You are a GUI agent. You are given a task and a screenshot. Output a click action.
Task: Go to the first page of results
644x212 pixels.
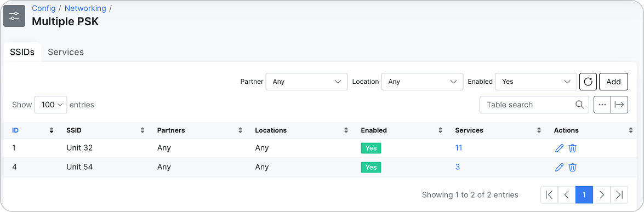549,195
